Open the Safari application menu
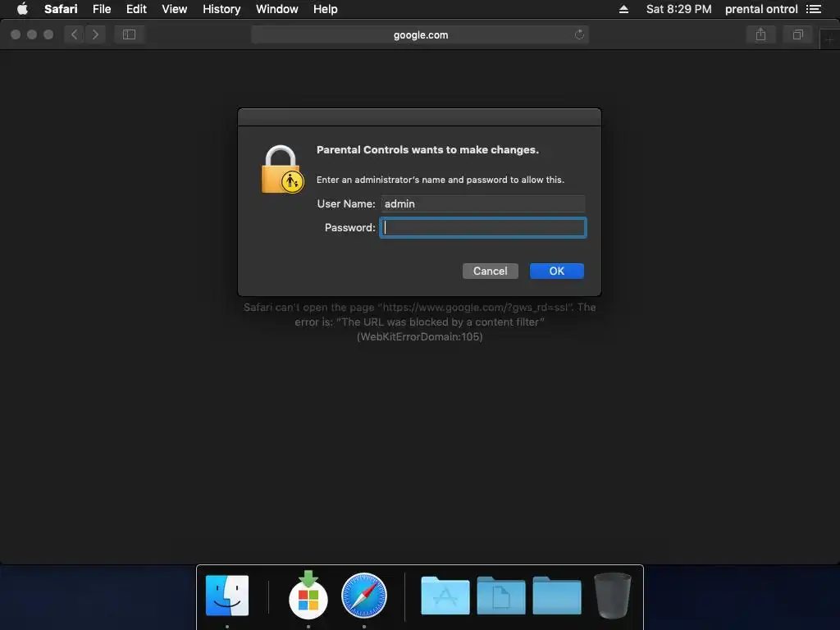 pyautogui.click(x=61, y=9)
